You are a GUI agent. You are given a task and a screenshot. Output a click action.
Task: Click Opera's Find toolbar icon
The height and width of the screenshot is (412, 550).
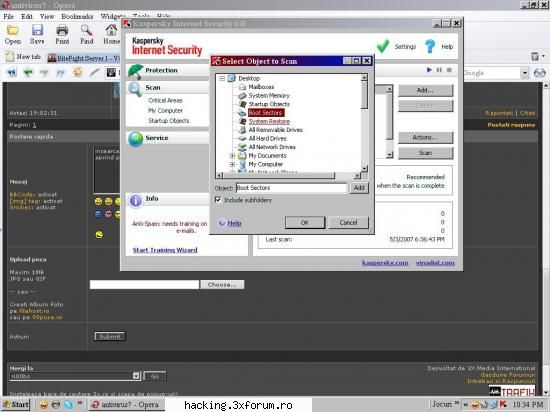pyautogui.click(x=87, y=34)
